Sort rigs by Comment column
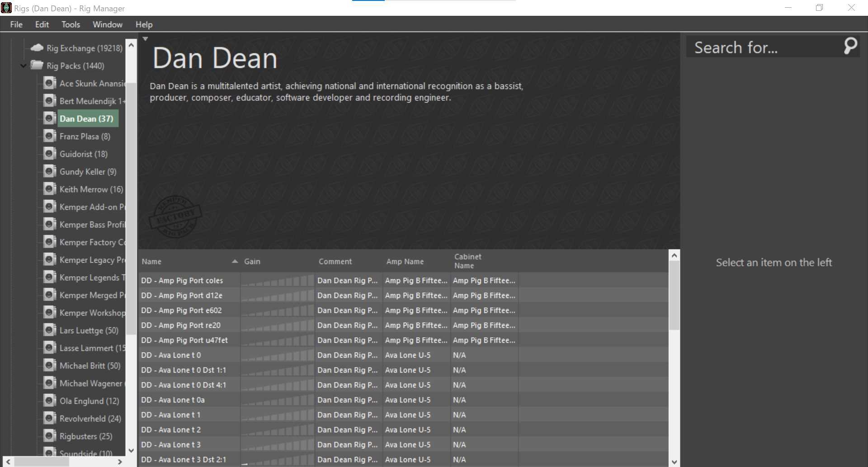 point(335,261)
